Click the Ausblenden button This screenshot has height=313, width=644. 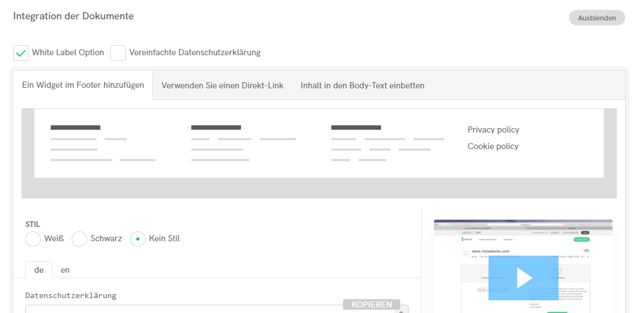click(597, 18)
